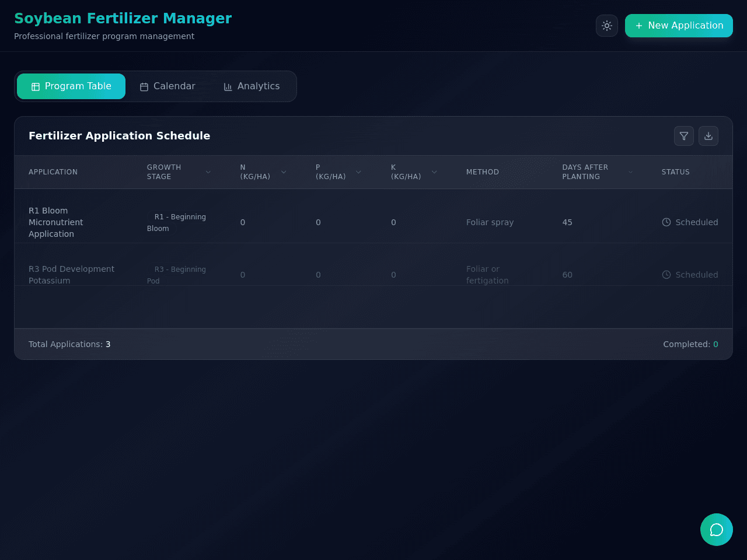Viewport: 747px width, 560px height.
Task: Open the chat bubble button
Action: [x=717, y=530]
